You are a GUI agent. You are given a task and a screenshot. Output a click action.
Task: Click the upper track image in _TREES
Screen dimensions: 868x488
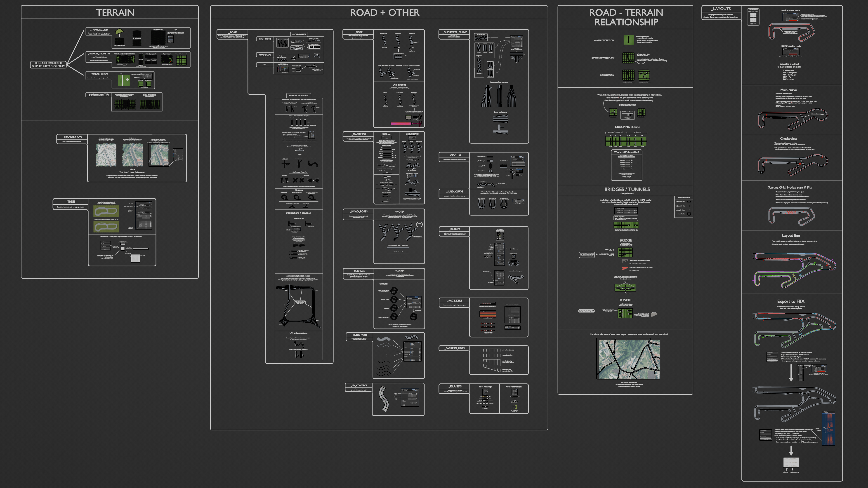point(106,211)
